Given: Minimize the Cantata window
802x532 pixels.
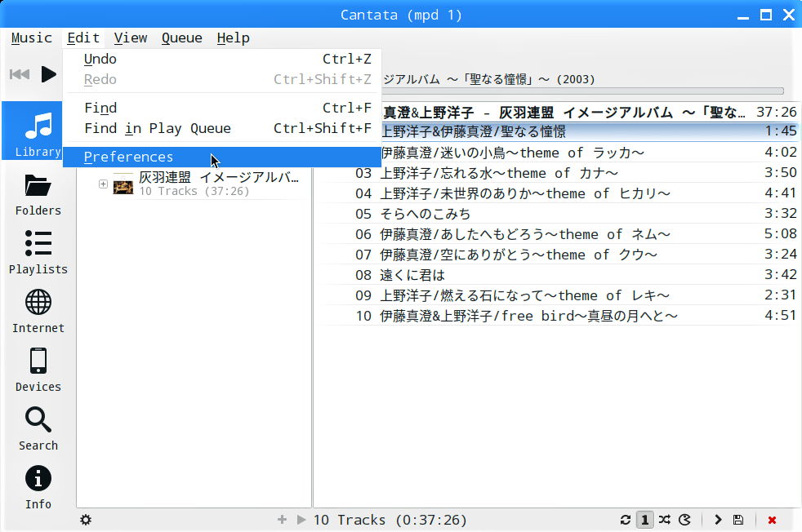Looking at the screenshot, I should point(742,16).
